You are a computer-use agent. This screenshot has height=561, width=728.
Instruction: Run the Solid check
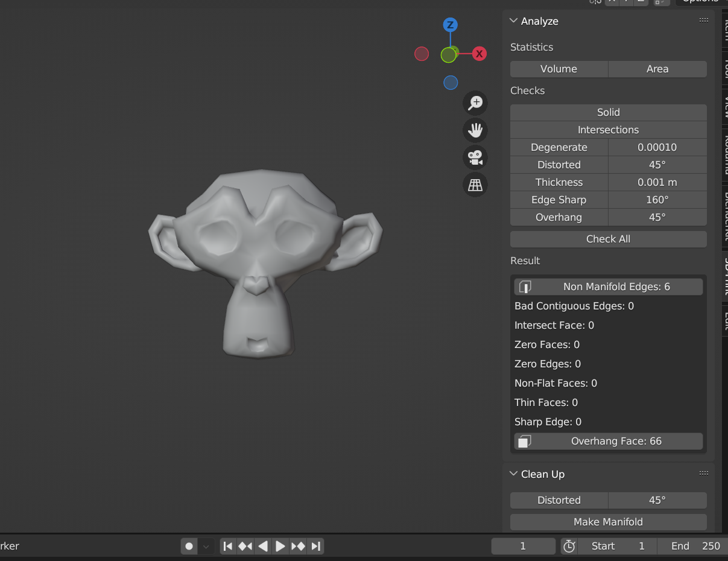[609, 112]
